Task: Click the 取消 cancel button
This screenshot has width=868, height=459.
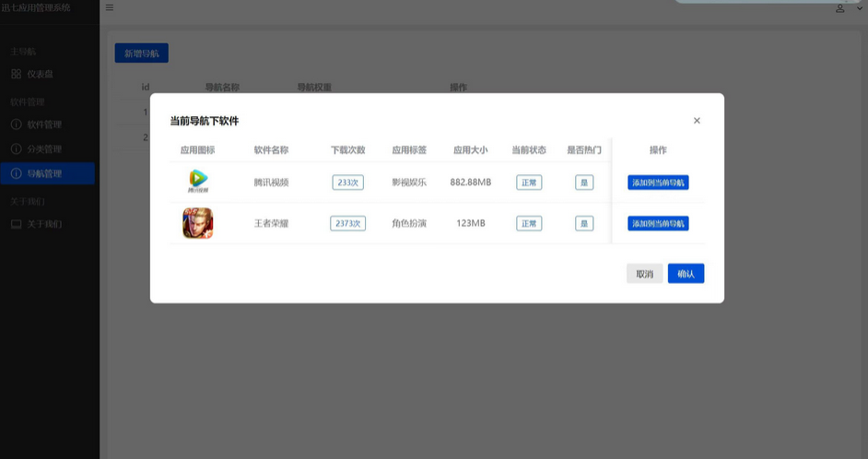Action: (x=644, y=274)
